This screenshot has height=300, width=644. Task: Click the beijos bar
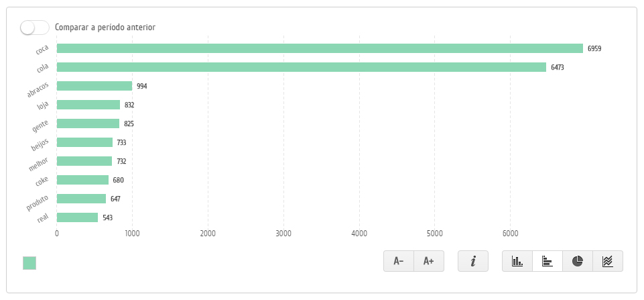(84, 142)
